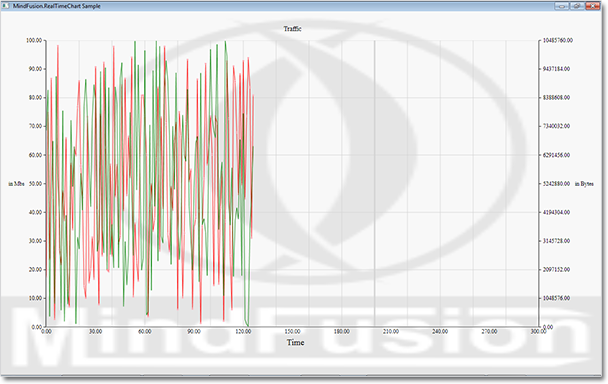Maximize the RealTimeChart Sample window

click(x=577, y=6)
